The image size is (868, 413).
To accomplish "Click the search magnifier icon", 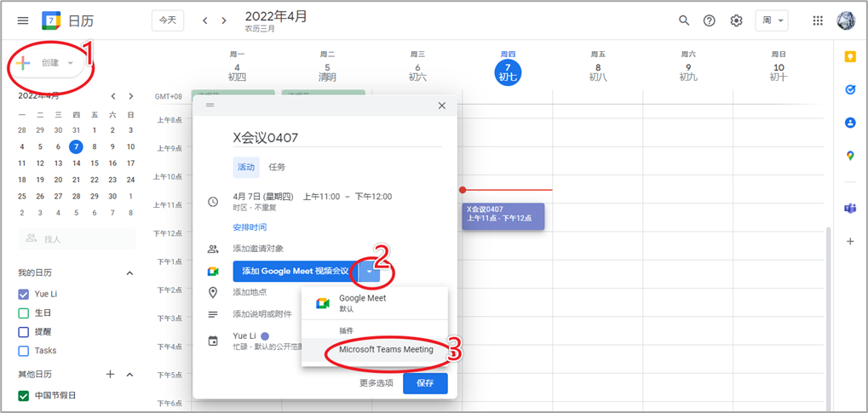I will tap(684, 20).
